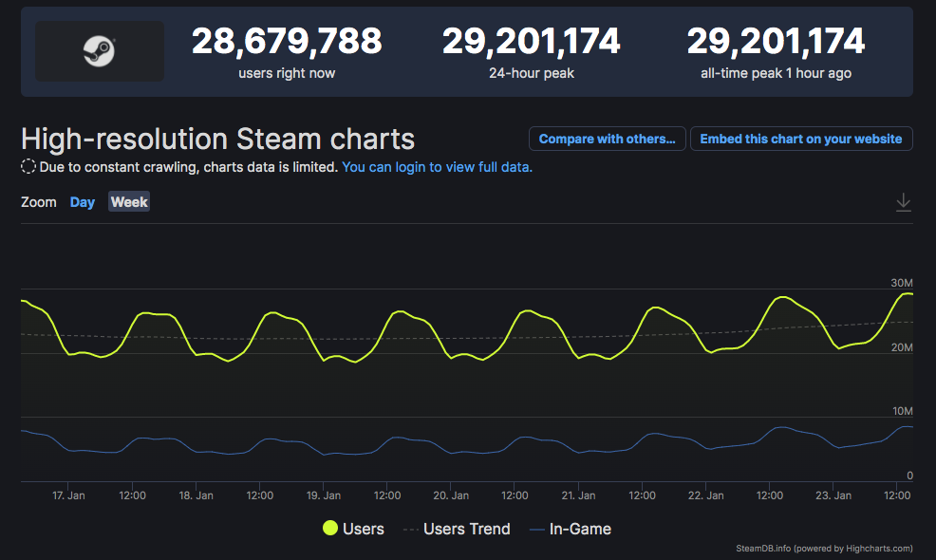Image resolution: width=936 pixels, height=560 pixels.
Task: Open the 'Compare with others...' option
Action: 607,139
